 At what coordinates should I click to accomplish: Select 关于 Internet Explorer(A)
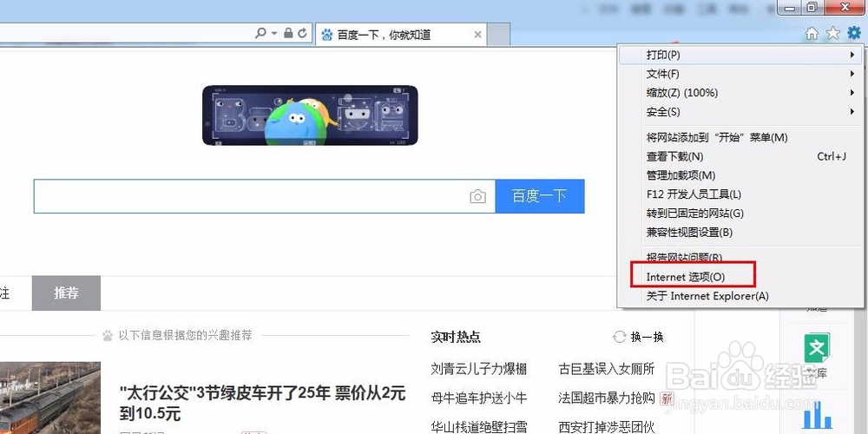point(740,296)
